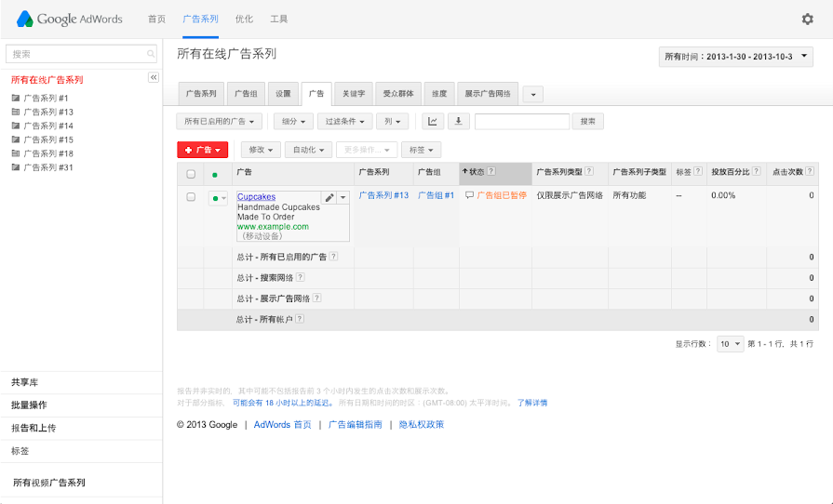Click the red 广告 add button

(202, 149)
